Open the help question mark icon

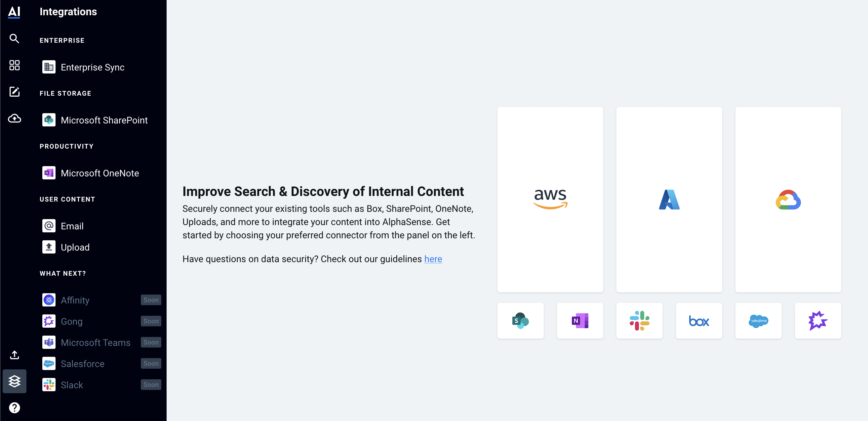point(14,408)
